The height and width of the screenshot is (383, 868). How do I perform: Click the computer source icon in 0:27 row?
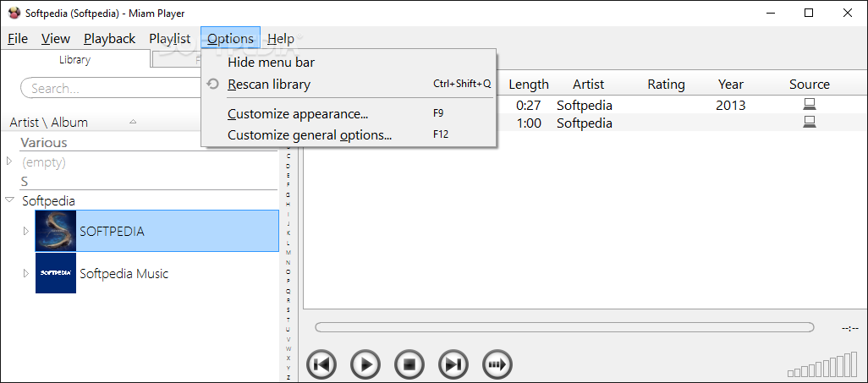tap(810, 105)
